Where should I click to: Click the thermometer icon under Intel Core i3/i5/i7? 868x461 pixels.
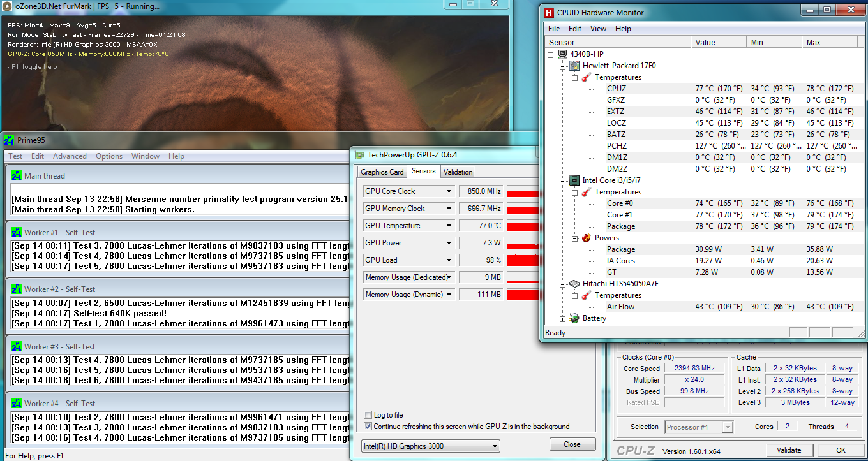(x=587, y=192)
